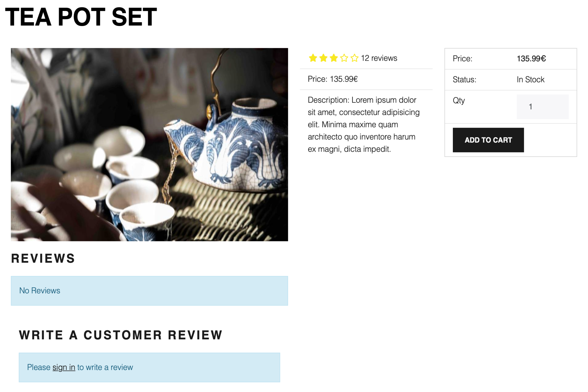Focus the Qty input field
Image resolution: width=588 pixels, height=392 pixels.
click(542, 107)
